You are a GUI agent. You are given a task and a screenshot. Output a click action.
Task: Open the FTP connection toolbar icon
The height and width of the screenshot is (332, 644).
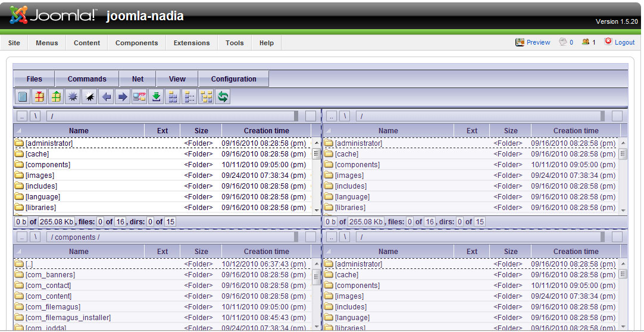tap(139, 97)
